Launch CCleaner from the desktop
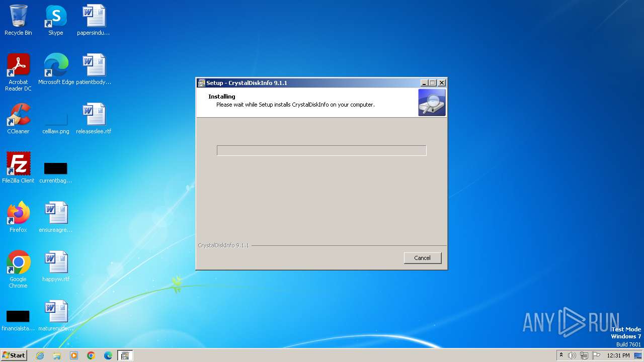644x362 pixels. click(18, 119)
